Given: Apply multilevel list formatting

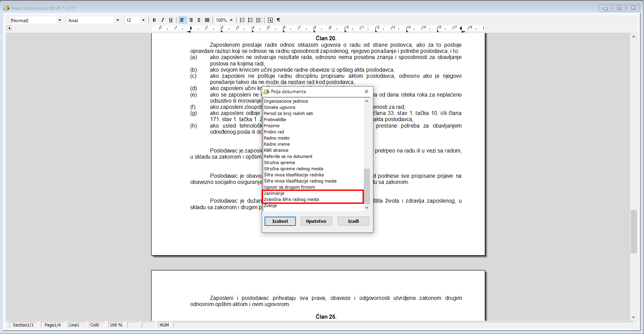Looking at the screenshot, I should click(x=259, y=20).
